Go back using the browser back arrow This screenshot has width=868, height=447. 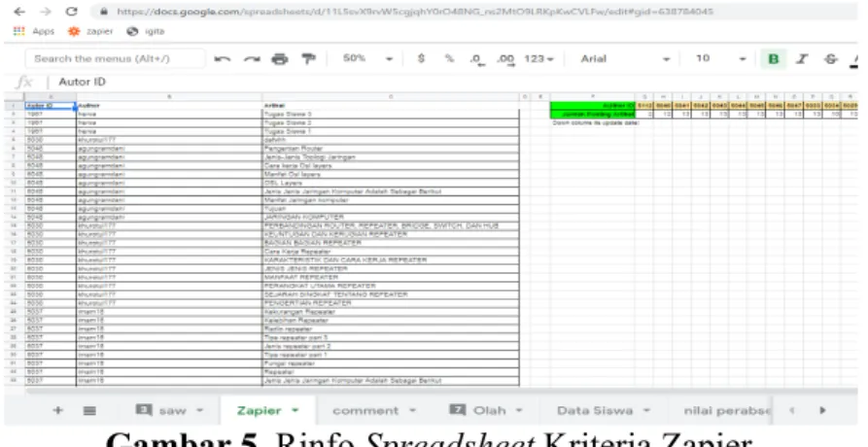(19, 12)
